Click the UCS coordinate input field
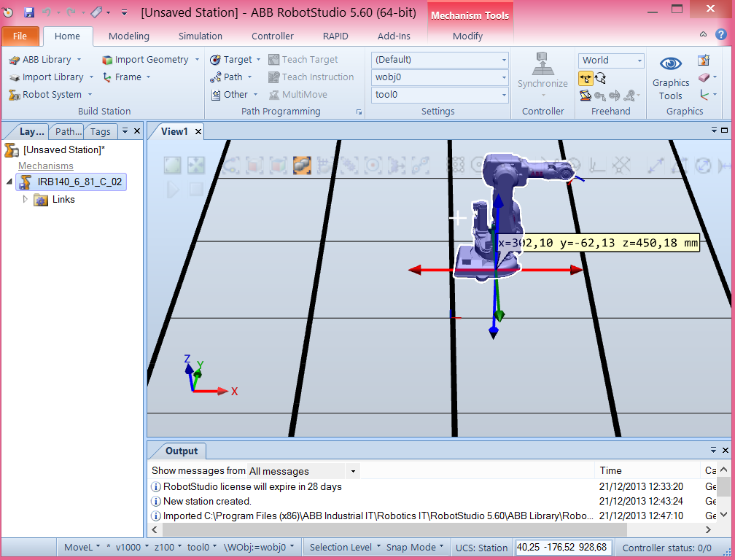 [x=563, y=546]
